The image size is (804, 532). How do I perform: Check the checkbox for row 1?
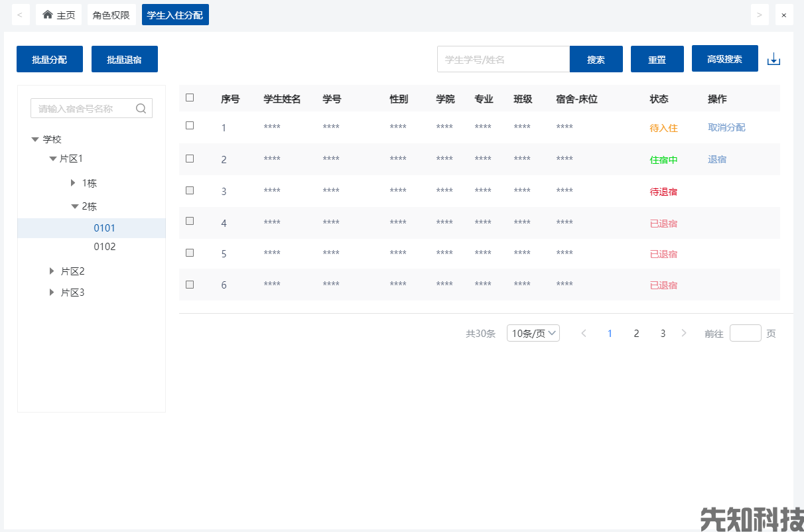190,125
